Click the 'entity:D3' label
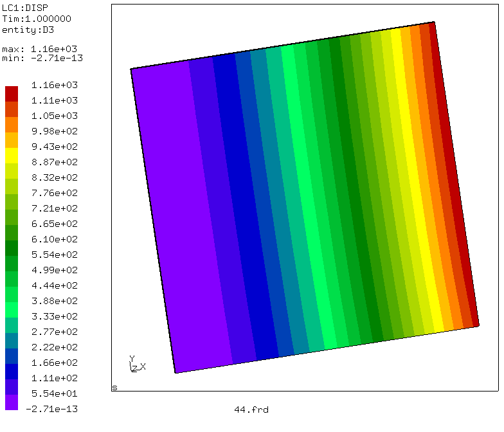The width and height of the screenshot is (504, 432). click(x=28, y=30)
